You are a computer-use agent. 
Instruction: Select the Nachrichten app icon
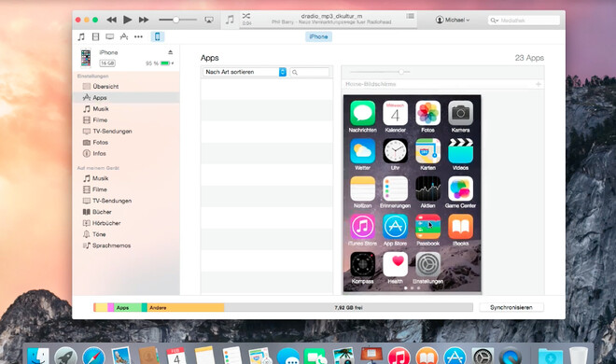(x=363, y=113)
